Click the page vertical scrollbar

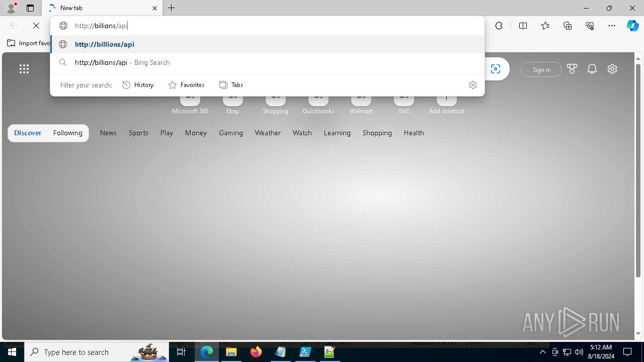click(638, 171)
